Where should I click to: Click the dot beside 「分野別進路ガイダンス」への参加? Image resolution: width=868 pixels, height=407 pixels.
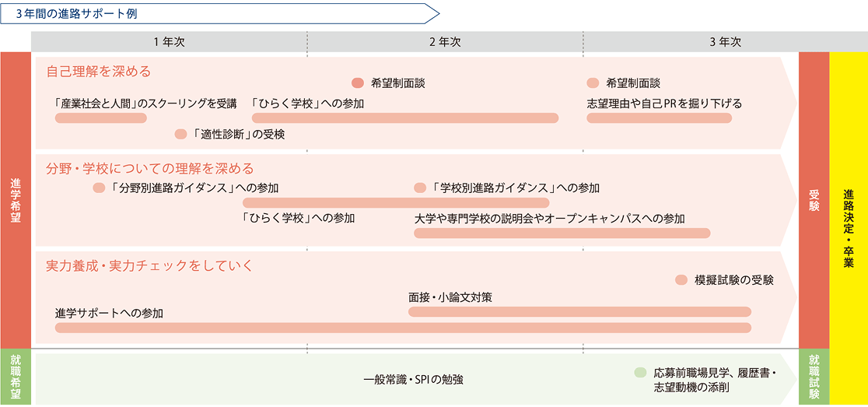click(99, 188)
